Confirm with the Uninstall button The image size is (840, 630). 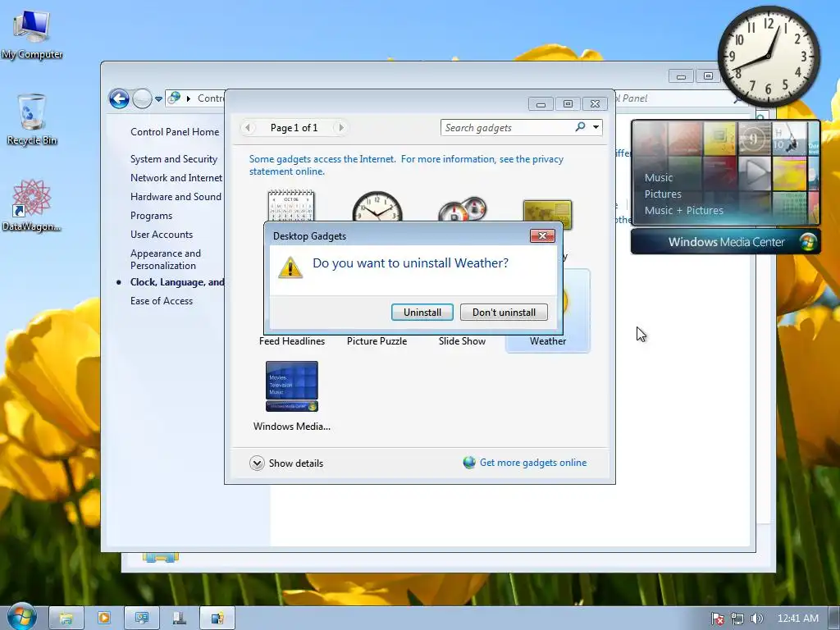tap(422, 313)
